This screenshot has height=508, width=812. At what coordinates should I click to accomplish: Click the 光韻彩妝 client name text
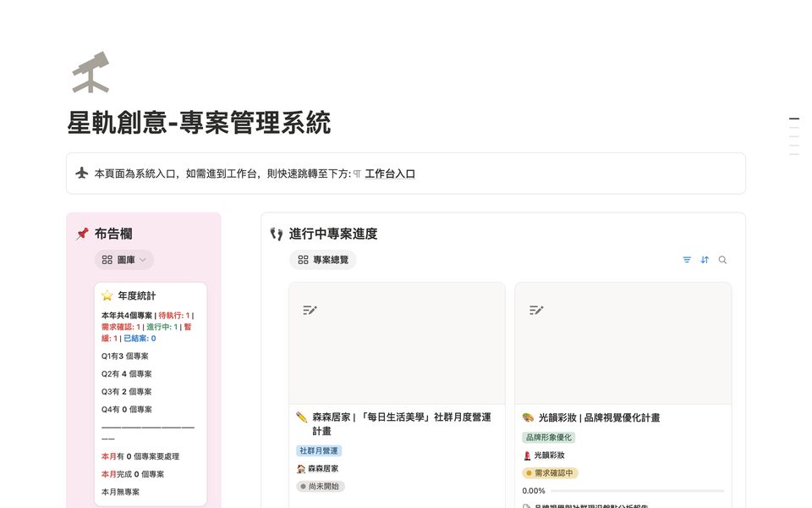coord(550,456)
